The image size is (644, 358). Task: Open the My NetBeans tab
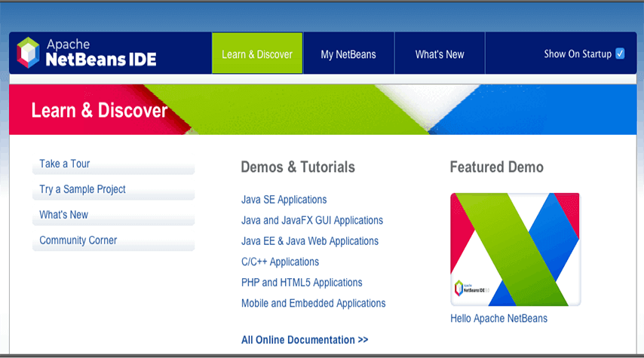point(348,54)
